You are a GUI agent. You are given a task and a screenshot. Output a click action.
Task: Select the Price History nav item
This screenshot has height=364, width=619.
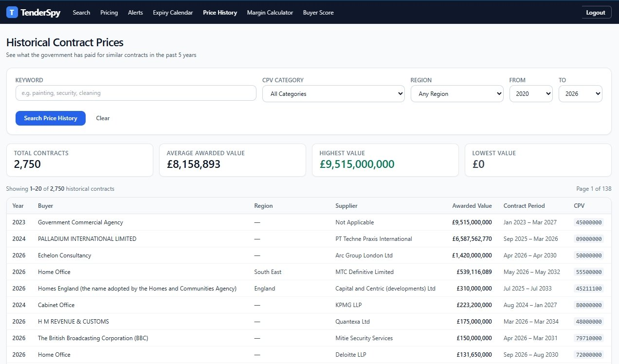(220, 13)
